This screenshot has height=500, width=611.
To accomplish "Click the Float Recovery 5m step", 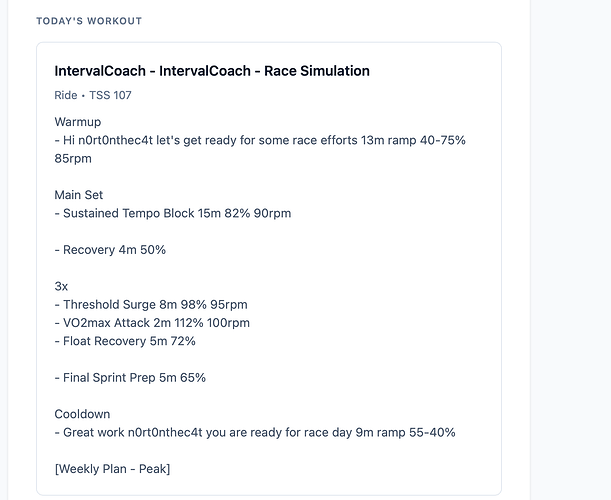I will (x=128, y=341).
